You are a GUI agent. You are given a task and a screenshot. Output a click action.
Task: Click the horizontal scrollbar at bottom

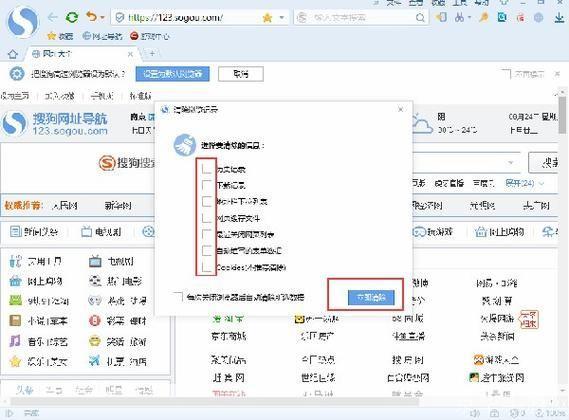click(x=214, y=401)
